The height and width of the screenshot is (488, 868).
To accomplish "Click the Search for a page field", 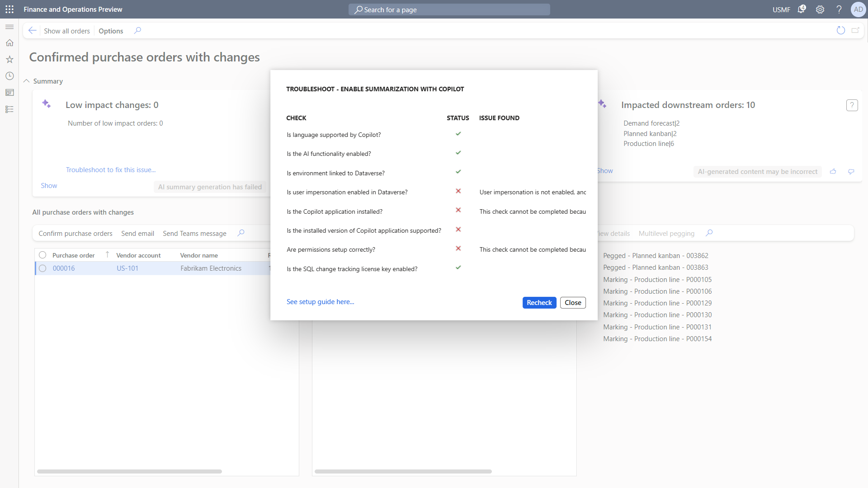I will pos(449,9).
